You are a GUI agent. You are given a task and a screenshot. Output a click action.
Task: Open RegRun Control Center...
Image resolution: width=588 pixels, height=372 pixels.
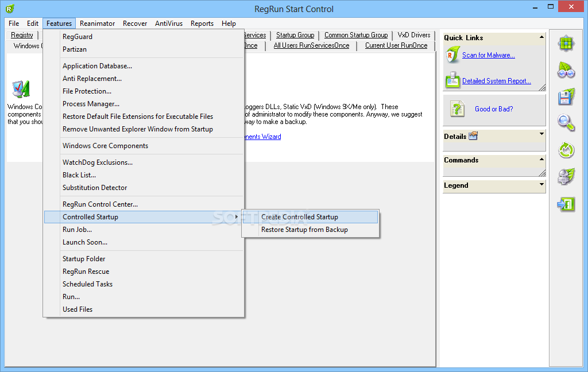point(144,204)
